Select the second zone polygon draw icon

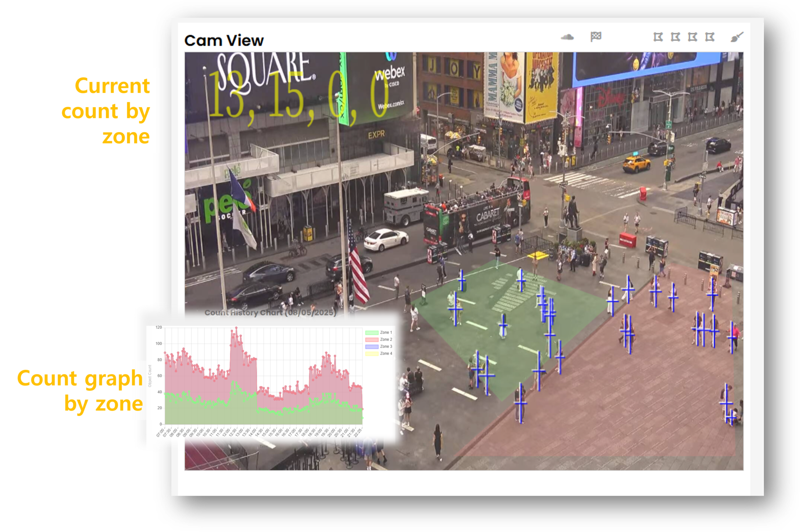coord(675,37)
